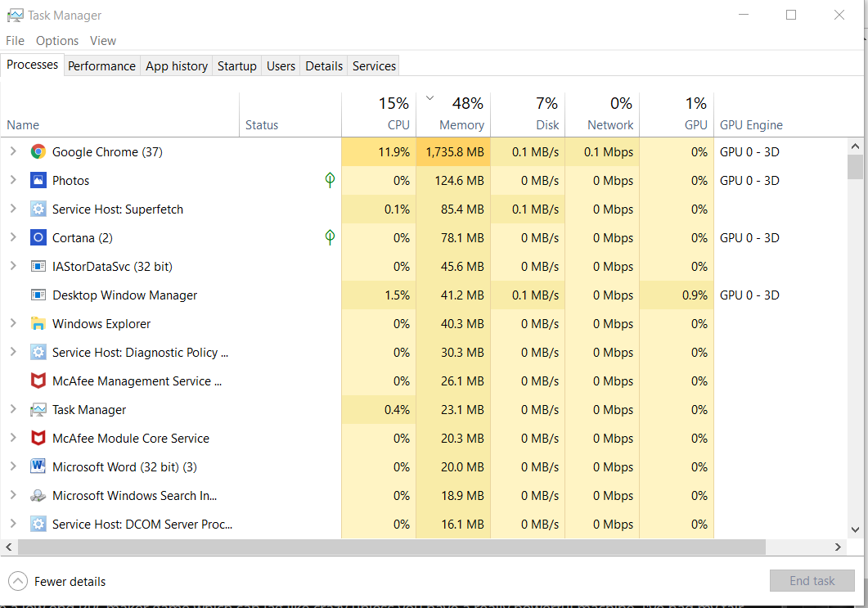Sort by the Disk column header
Screen dimensions: 868x608
pos(528,115)
